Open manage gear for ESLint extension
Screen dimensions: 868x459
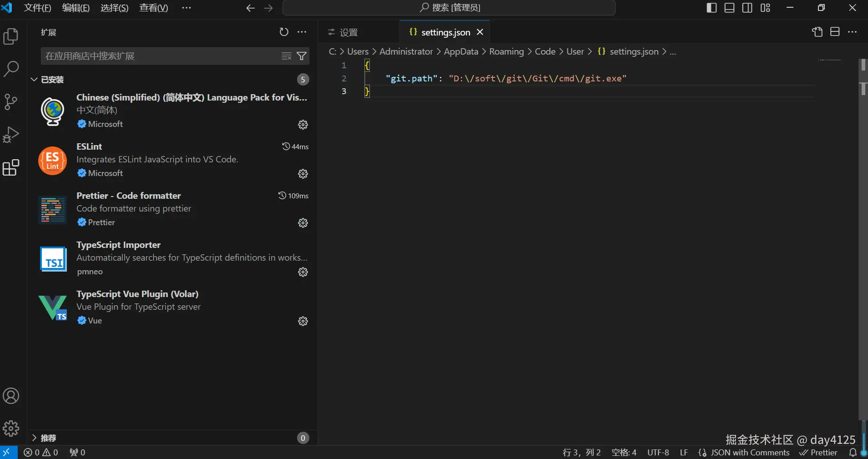click(x=303, y=174)
